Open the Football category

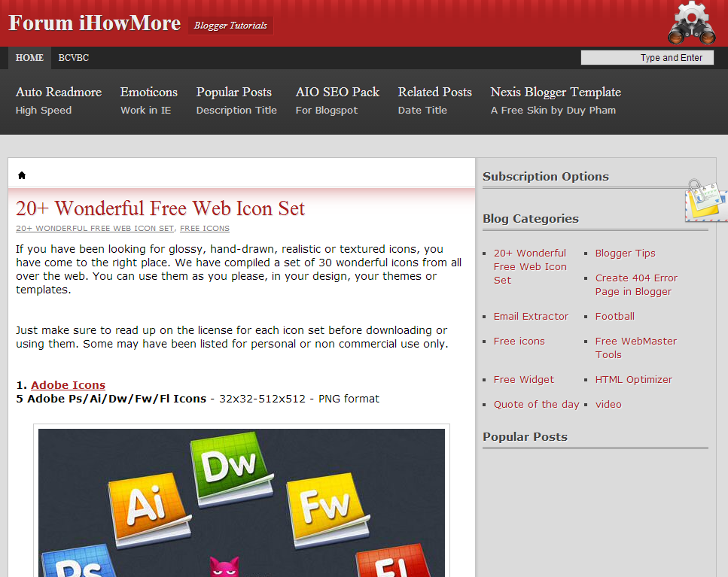615,316
